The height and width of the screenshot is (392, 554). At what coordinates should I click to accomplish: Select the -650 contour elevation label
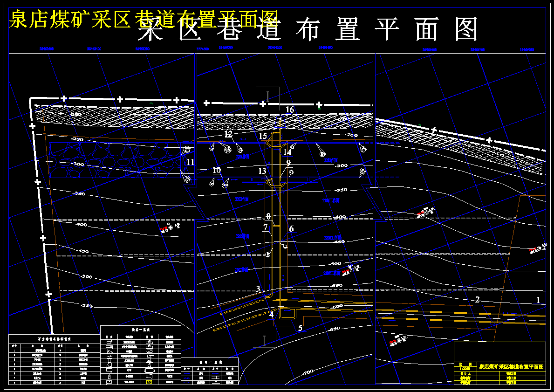334,329
